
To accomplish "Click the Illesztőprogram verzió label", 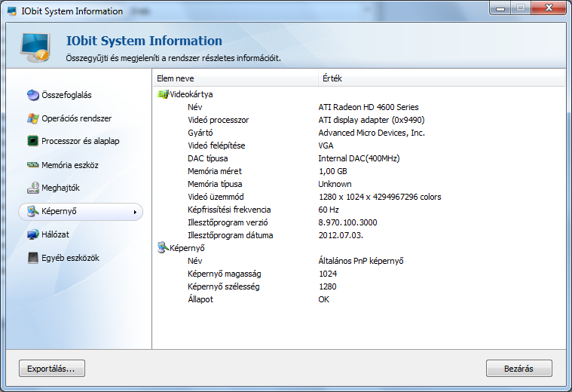I will click(x=228, y=222).
